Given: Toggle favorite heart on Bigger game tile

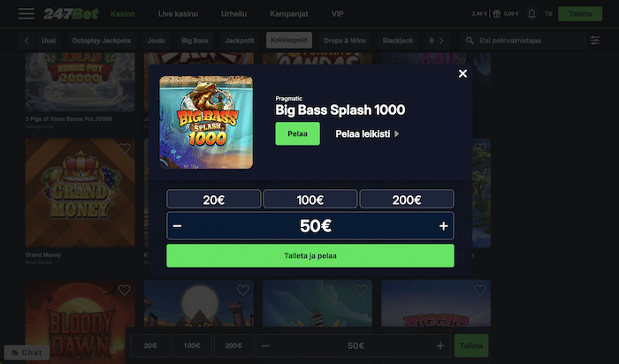Looking at the screenshot, I should point(479,291).
